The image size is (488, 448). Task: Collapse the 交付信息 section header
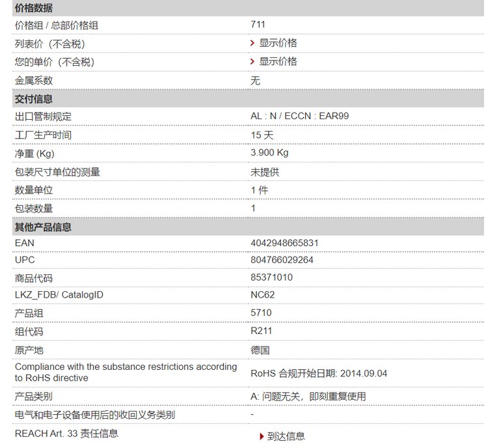(x=34, y=100)
